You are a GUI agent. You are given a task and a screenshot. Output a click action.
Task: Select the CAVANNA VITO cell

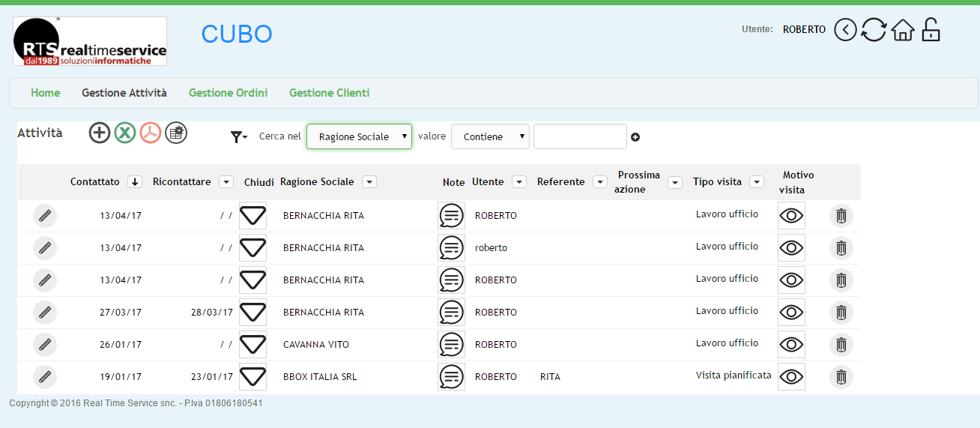(x=316, y=345)
